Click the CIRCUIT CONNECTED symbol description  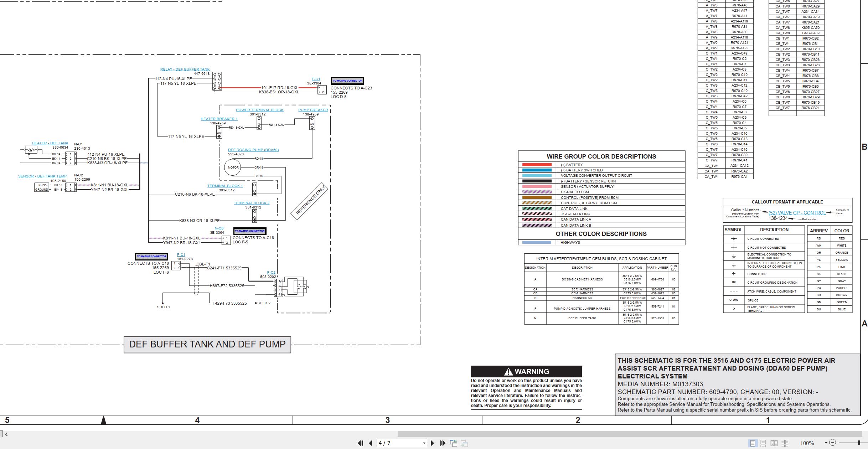pyautogui.click(x=763, y=239)
